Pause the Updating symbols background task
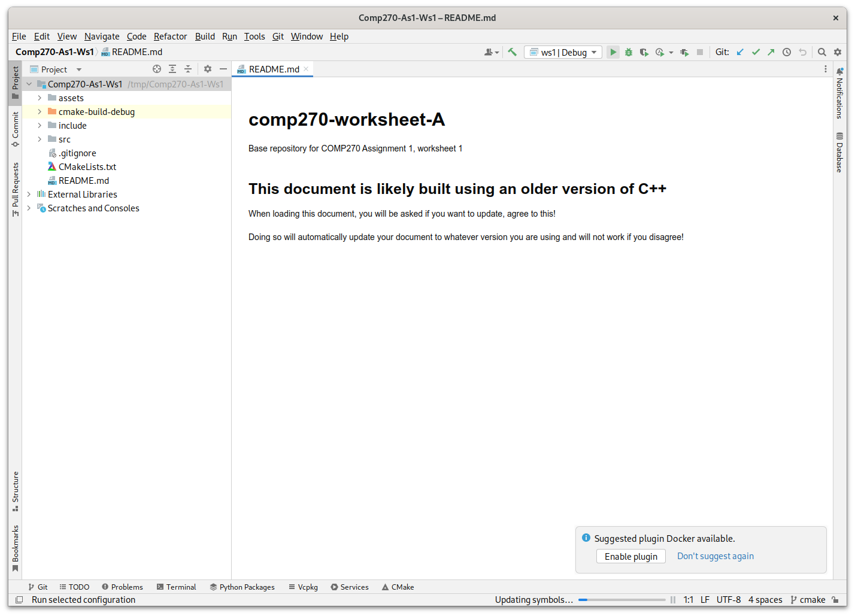 pyautogui.click(x=673, y=599)
